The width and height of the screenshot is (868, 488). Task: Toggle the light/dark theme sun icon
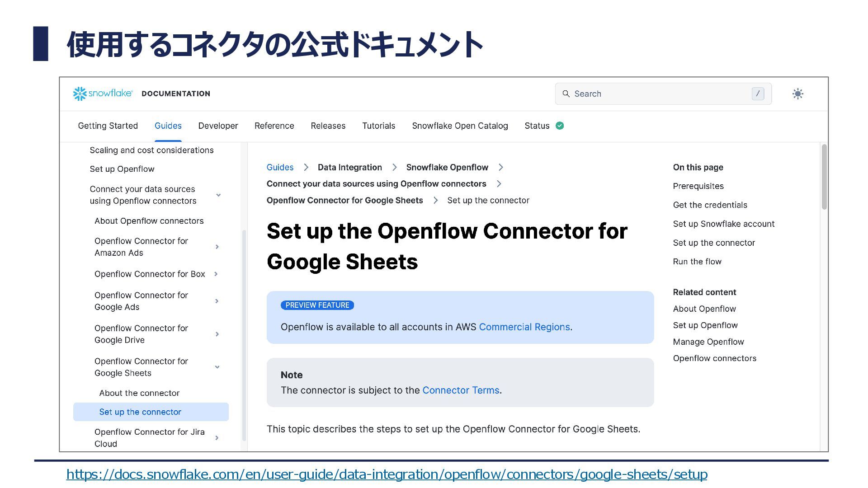[797, 94]
